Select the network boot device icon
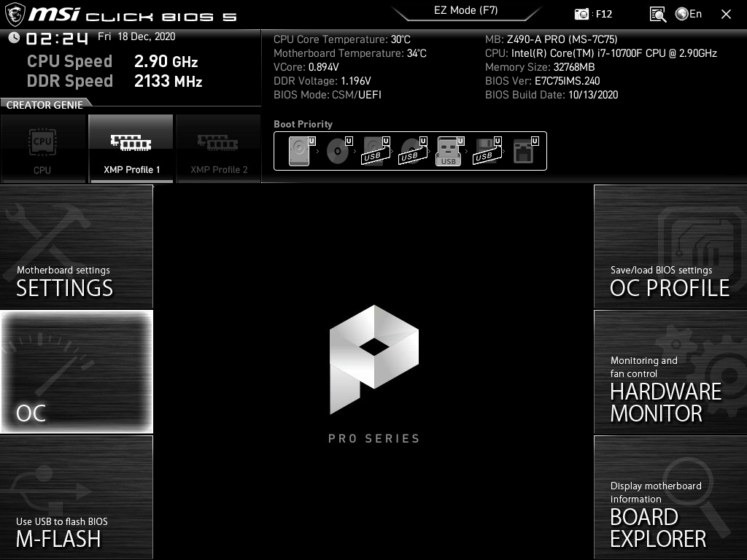 (525, 151)
